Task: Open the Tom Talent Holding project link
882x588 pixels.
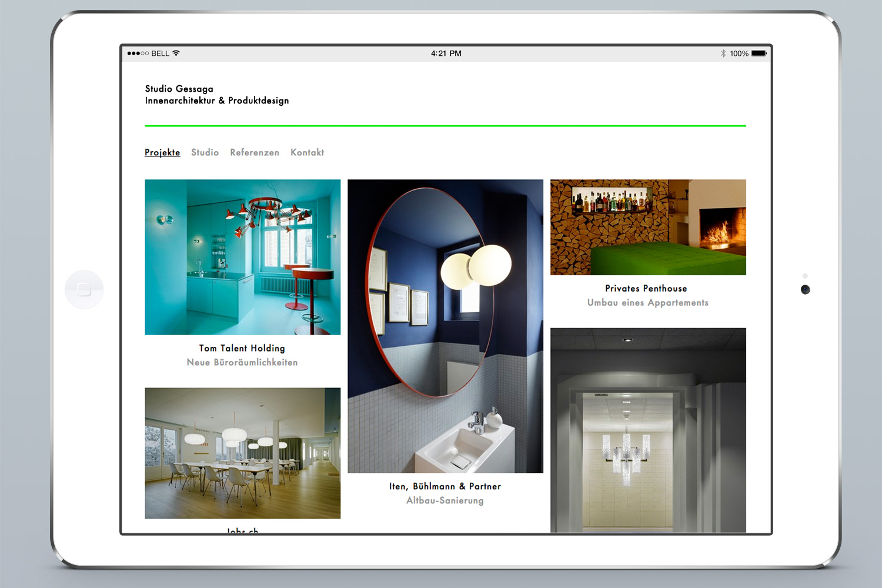Action: click(242, 348)
